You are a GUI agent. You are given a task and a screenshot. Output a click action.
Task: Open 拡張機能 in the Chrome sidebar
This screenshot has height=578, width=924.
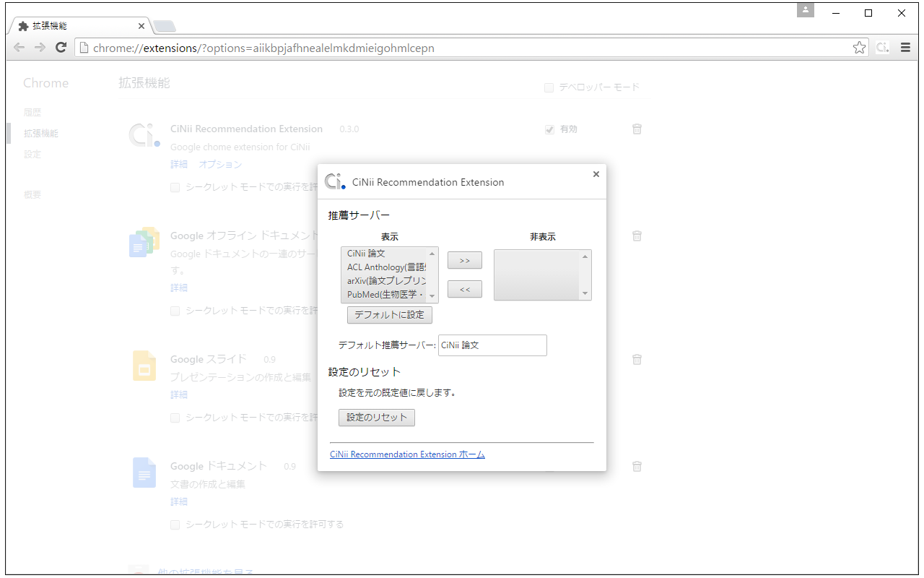coord(41,134)
